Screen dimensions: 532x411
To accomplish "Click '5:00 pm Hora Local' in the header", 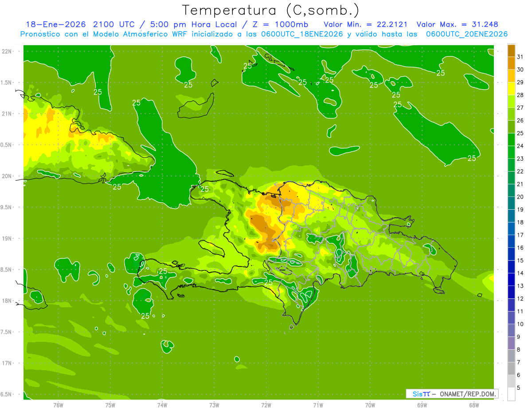I will coord(193,24).
